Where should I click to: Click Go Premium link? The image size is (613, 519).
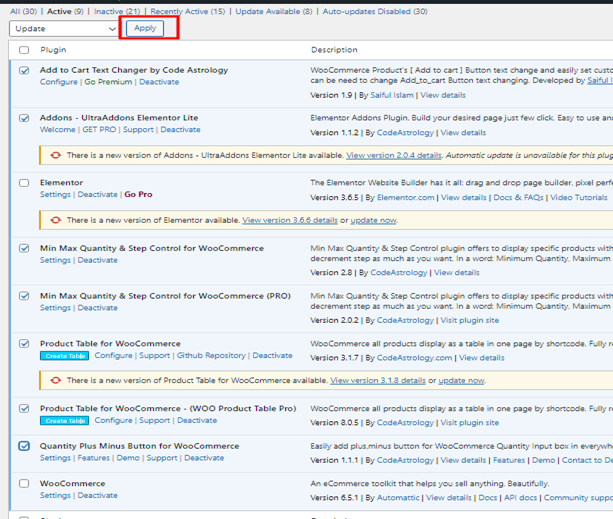[108, 82]
